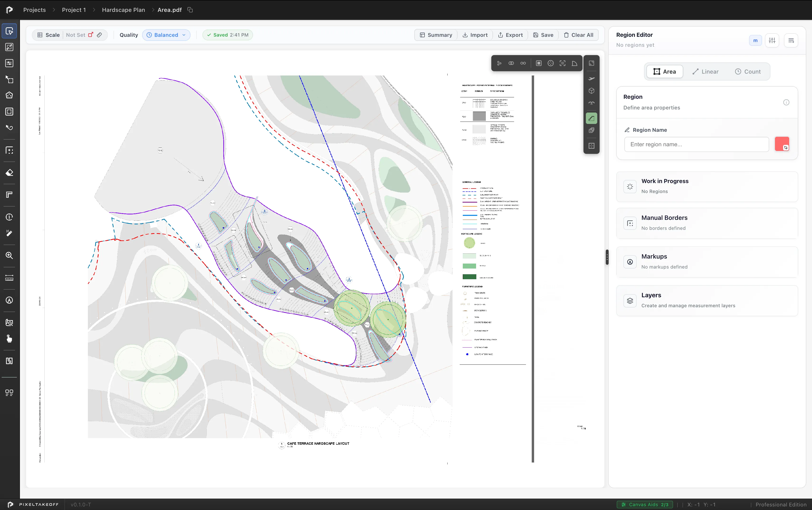Select the pointing hand pan tool
Screen dimensions: 812x510
point(10,339)
